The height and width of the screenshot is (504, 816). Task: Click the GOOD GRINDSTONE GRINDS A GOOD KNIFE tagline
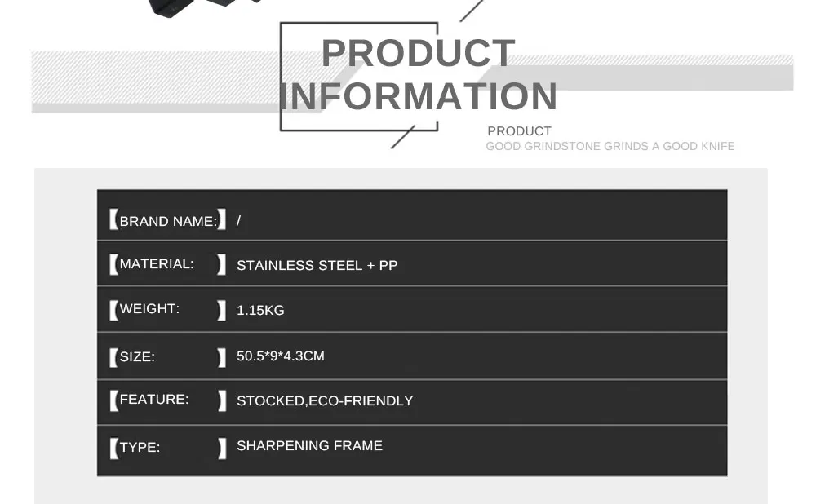(x=610, y=146)
